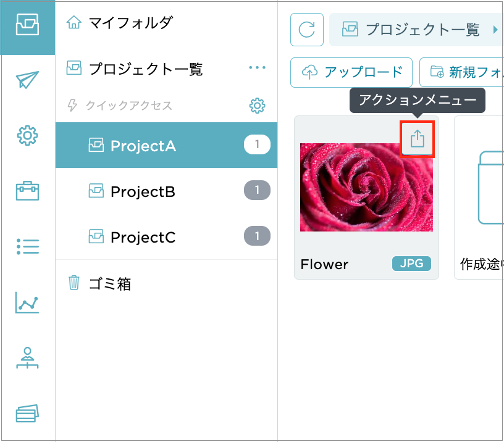The height and width of the screenshot is (442, 504).
Task: Select ProjectA in quick access
Action: (166, 145)
